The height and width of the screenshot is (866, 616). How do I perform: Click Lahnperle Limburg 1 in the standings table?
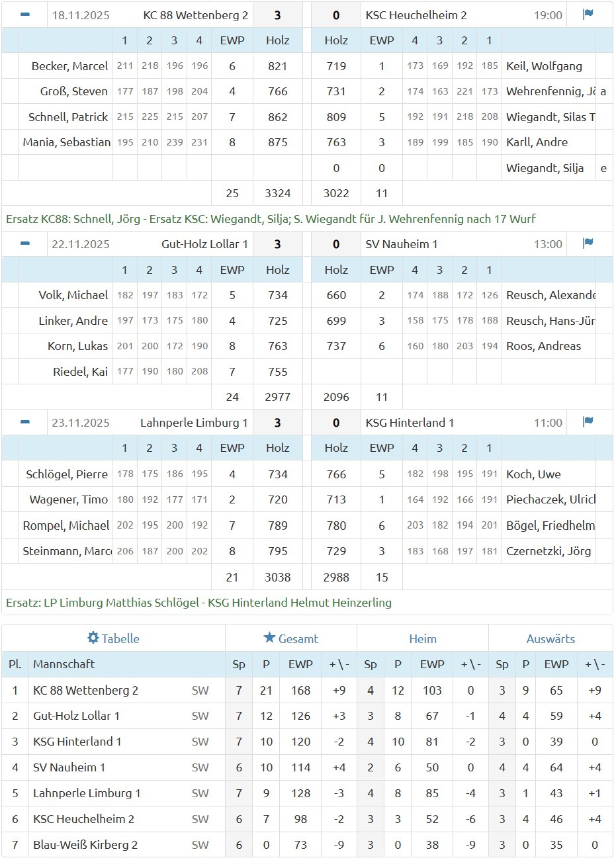click(87, 793)
